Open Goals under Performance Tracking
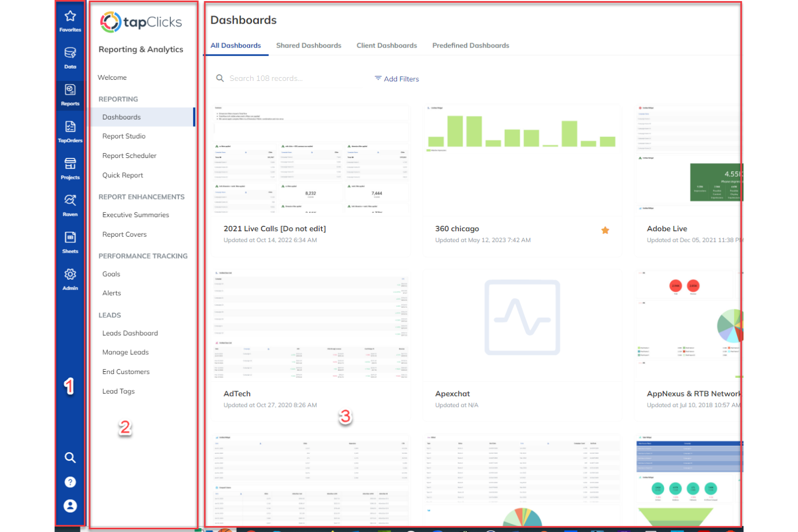Screen dimensions: 798x532 tap(111, 274)
